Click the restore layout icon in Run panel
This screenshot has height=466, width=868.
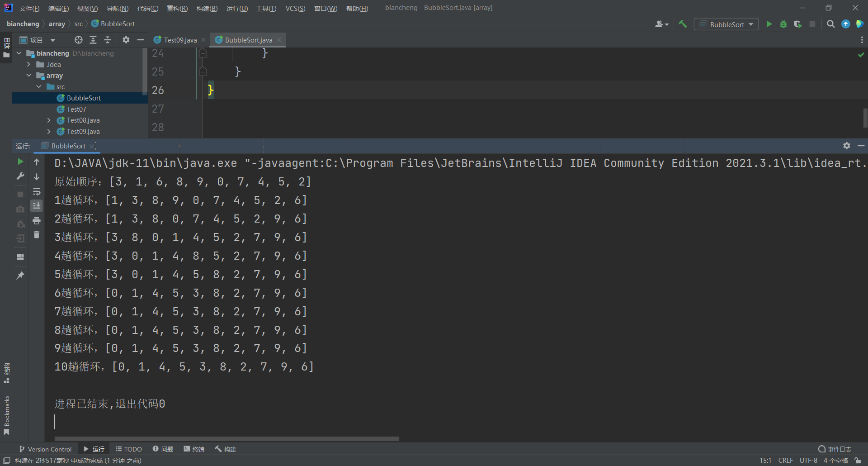20,257
